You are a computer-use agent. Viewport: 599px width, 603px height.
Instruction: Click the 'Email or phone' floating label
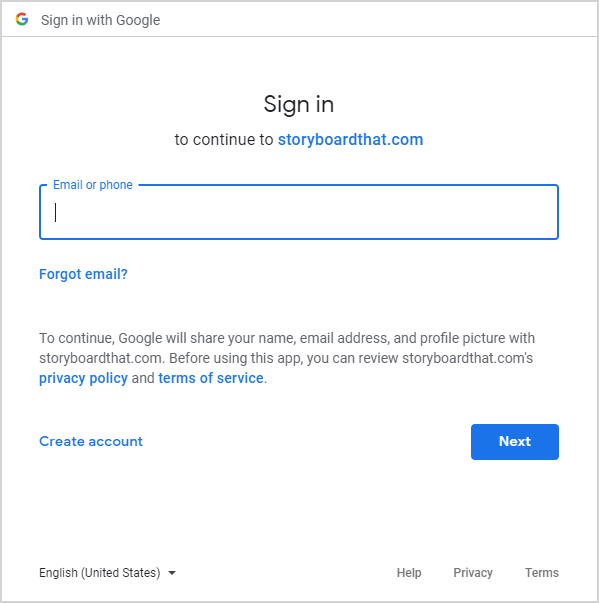93,185
